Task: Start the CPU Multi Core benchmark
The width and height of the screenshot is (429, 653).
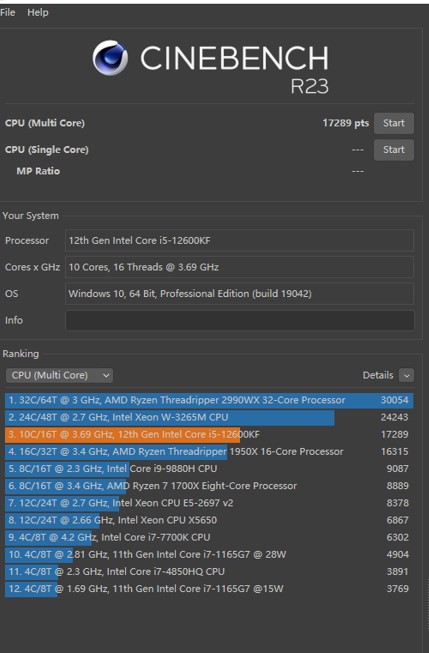Action: tap(394, 123)
